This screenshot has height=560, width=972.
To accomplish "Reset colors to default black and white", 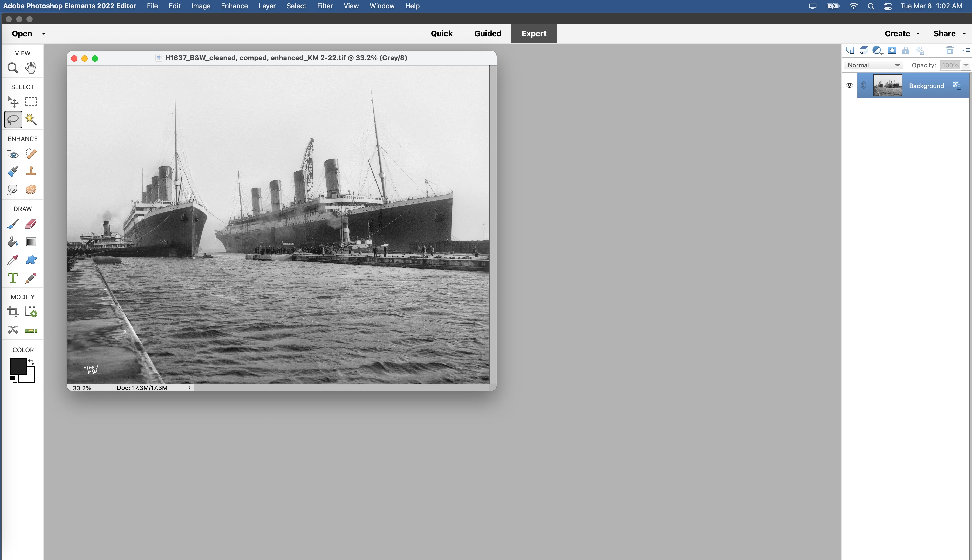I will [13, 379].
